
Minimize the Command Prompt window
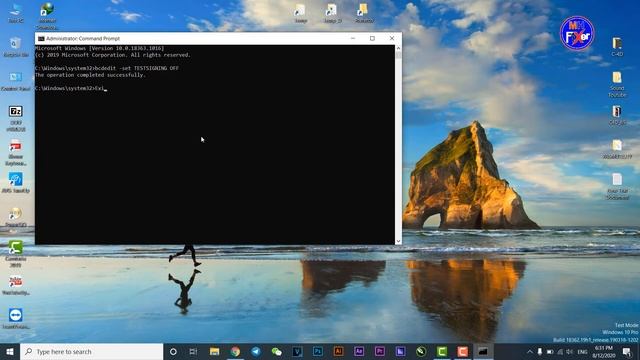click(353, 38)
